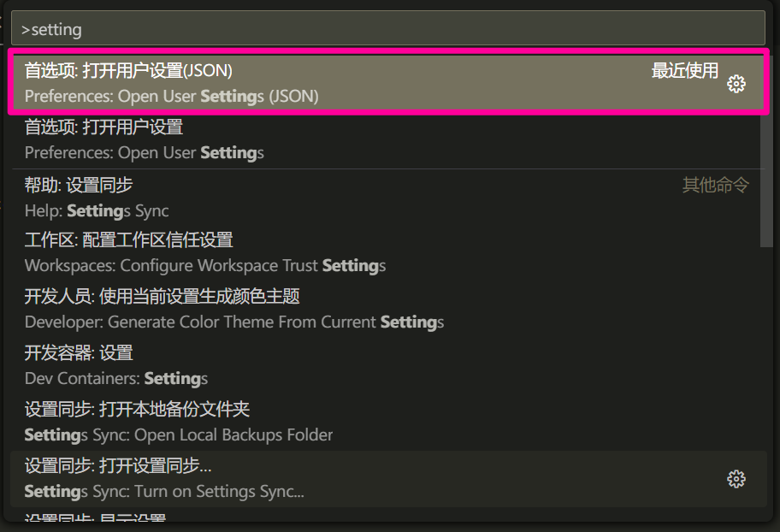The image size is (780, 532).
Task: Click the 开发容器: 设置 title text
Action: [x=79, y=353]
